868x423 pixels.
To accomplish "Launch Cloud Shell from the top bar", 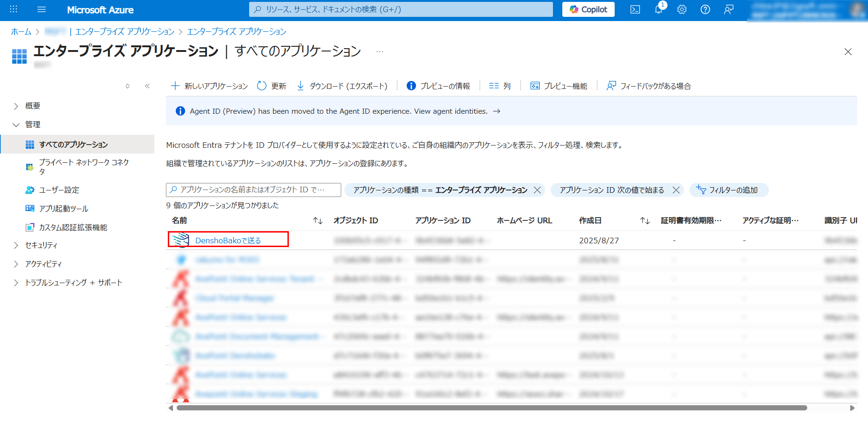I will (x=635, y=9).
